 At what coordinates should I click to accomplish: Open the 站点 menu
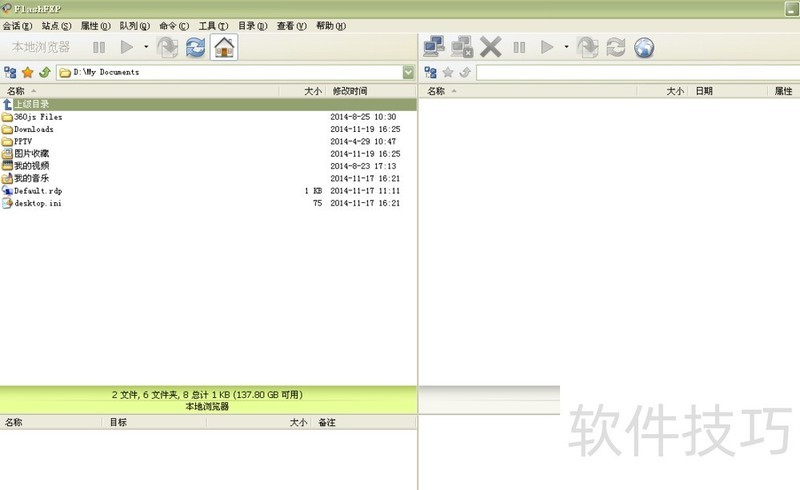[x=56, y=26]
